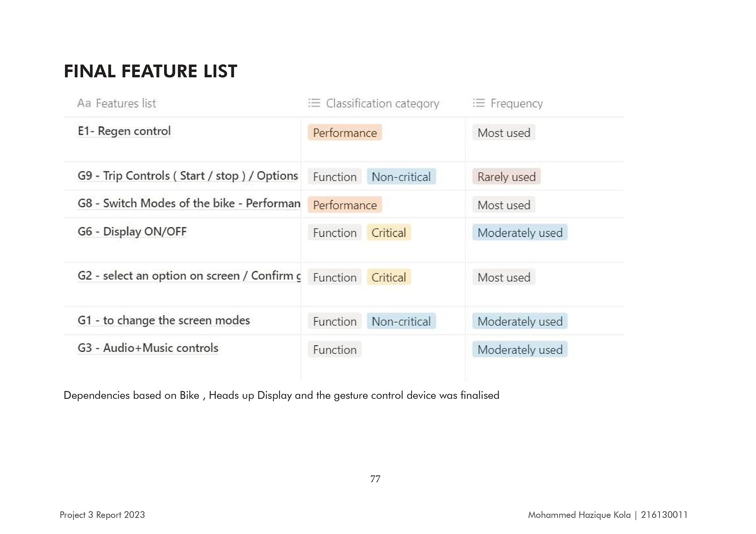
Task: Select Function tag in G9 Trip Controls row
Action: pos(335,177)
